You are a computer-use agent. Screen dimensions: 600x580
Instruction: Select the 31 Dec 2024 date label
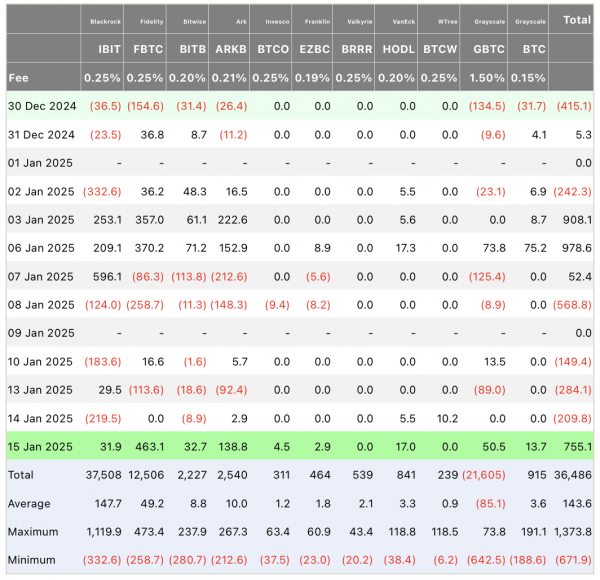click(x=41, y=135)
